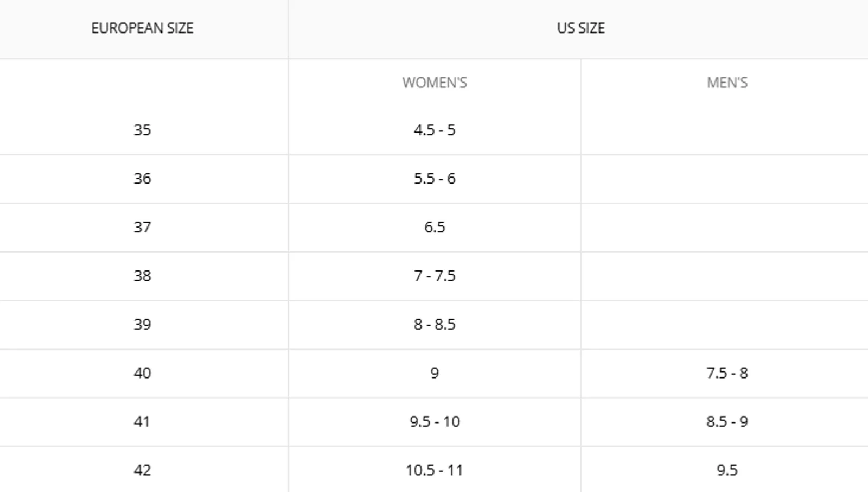Image resolution: width=868 pixels, height=492 pixels.
Task: Click European size 42 cell
Action: click(x=142, y=470)
